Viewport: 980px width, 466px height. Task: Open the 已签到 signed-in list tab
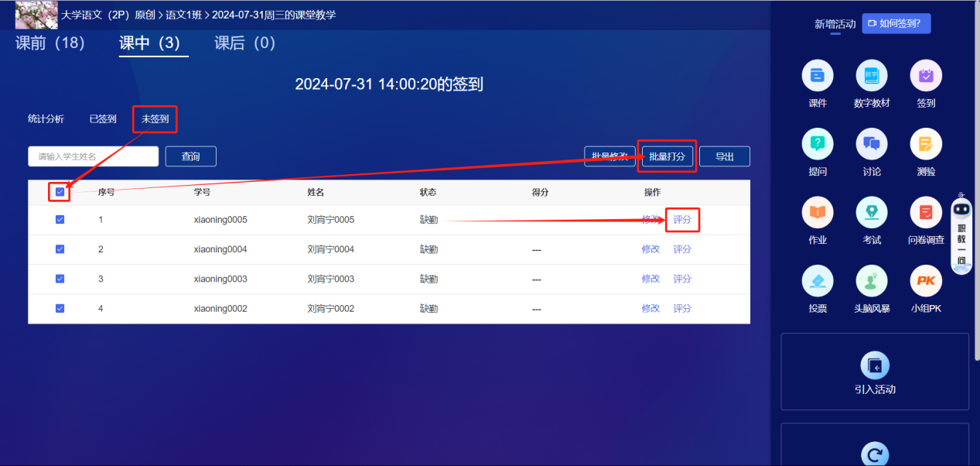103,119
